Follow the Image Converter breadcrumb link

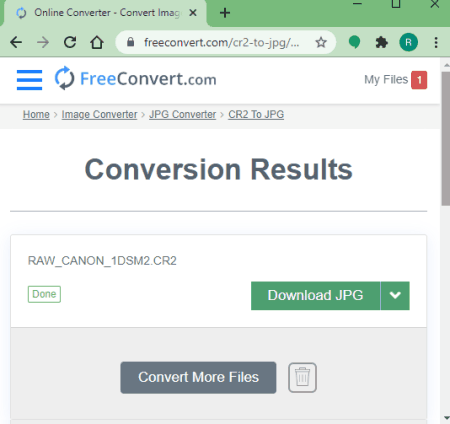(99, 114)
